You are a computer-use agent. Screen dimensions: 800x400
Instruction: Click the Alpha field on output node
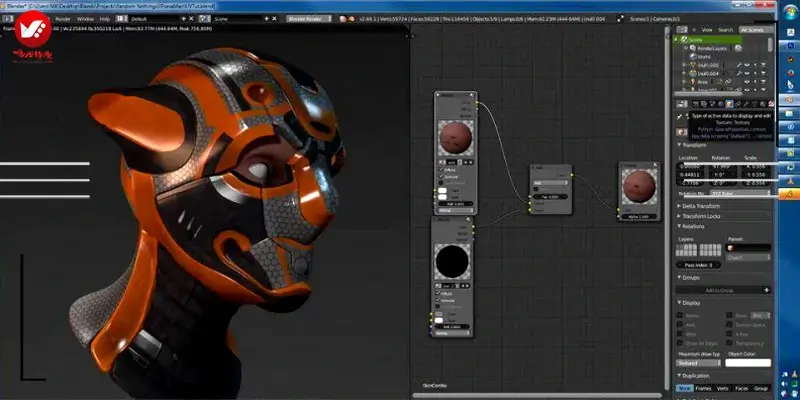[x=638, y=216]
